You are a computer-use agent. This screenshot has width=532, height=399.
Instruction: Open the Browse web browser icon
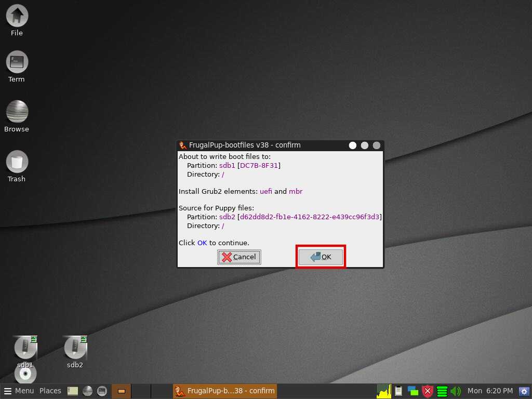tap(17, 112)
